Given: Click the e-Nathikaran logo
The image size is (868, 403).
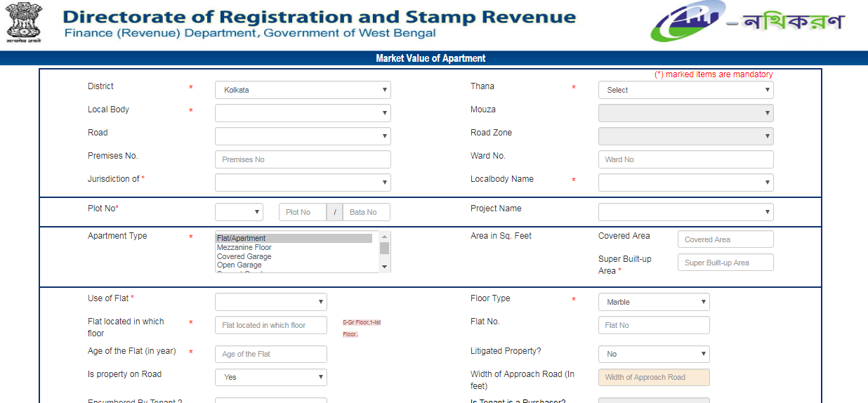Looking at the screenshot, I should (x=747, y=22).
